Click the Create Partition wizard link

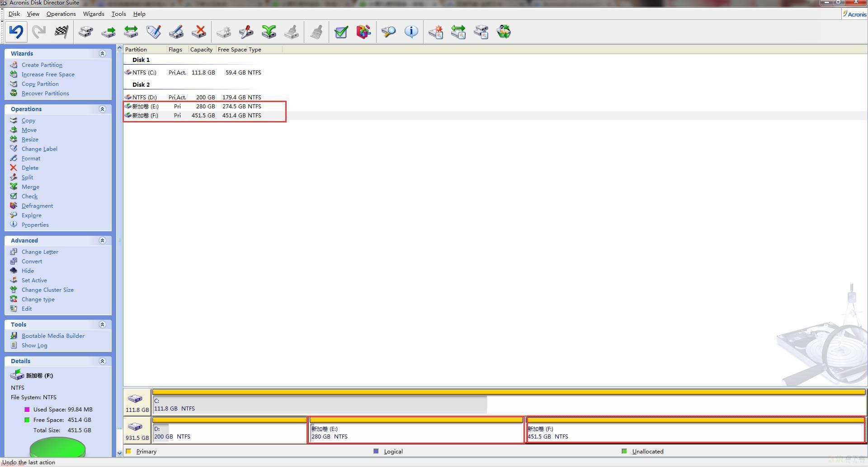[42, 65]
